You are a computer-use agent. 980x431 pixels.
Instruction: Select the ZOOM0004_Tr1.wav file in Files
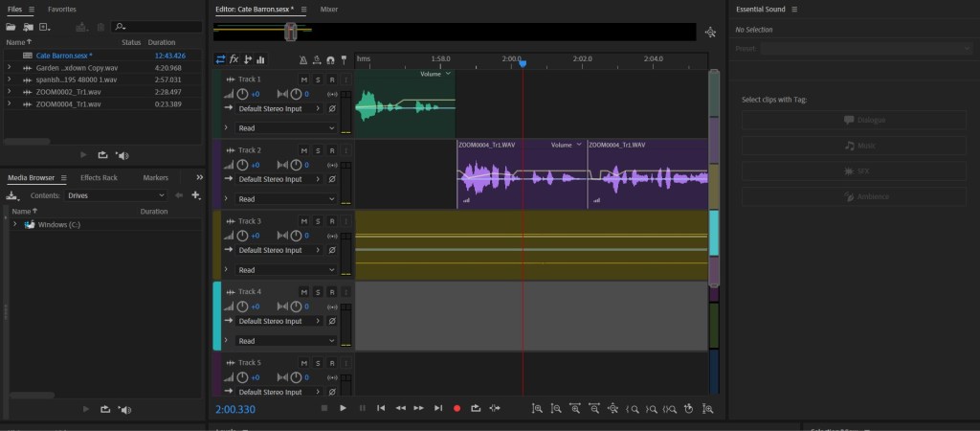click(x=68, y=103)
